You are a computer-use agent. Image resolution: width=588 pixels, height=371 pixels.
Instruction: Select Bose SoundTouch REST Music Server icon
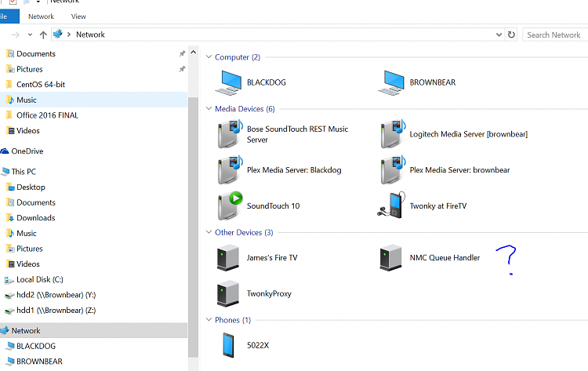[230, 134]
